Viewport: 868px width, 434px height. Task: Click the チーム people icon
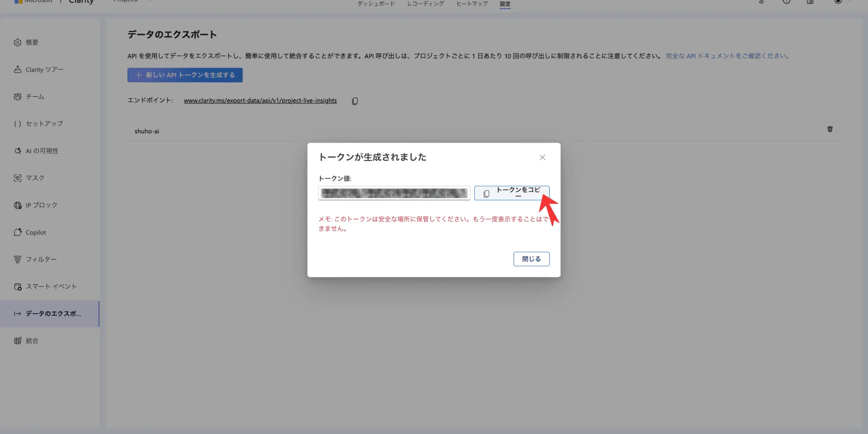[17, 96]
